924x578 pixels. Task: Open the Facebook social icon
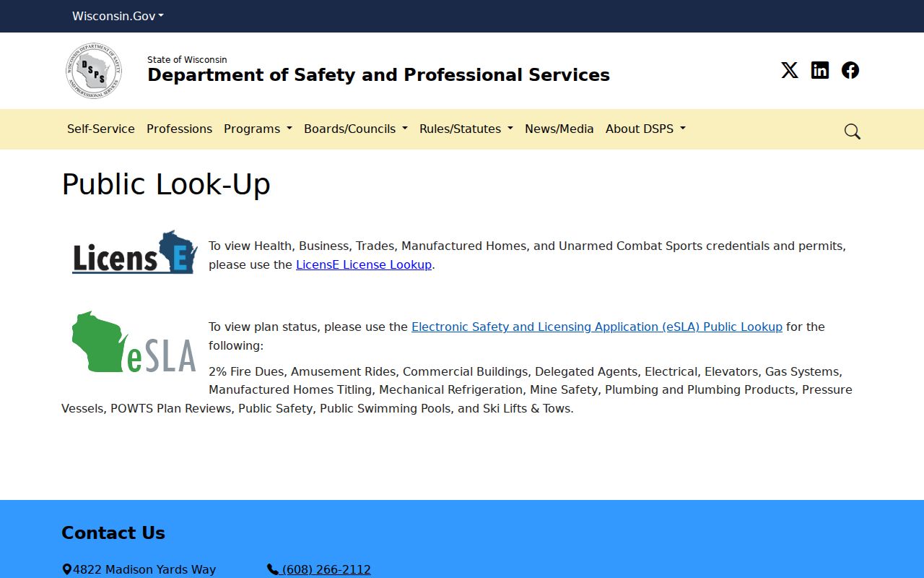[850, 70]
